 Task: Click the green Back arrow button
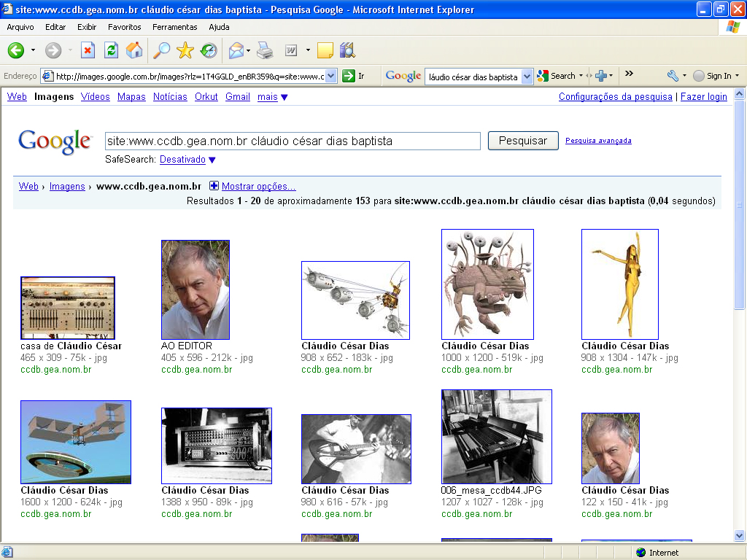(x=16, y=50)
